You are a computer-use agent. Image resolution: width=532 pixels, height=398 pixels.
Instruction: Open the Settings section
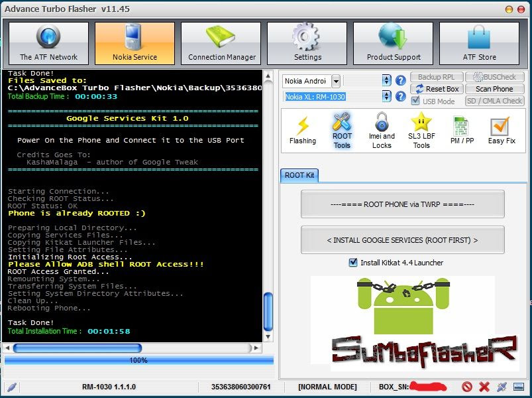pos(307,44)
